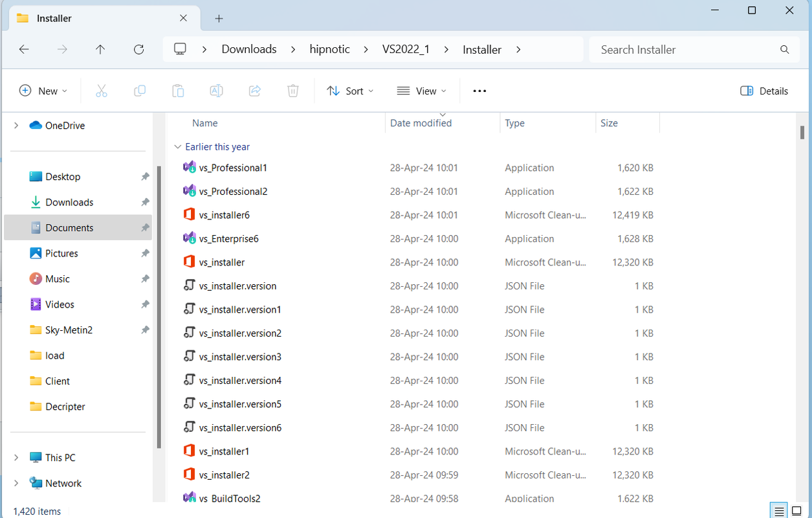Click chevron after Installer in address bar
The height and width of the screenshot is (518, 812).
coord(518,49)
